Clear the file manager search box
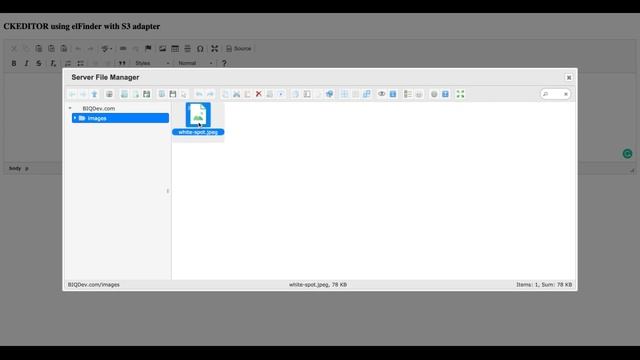Viewport: 640px width, 360px height. (x=566, y=94)
